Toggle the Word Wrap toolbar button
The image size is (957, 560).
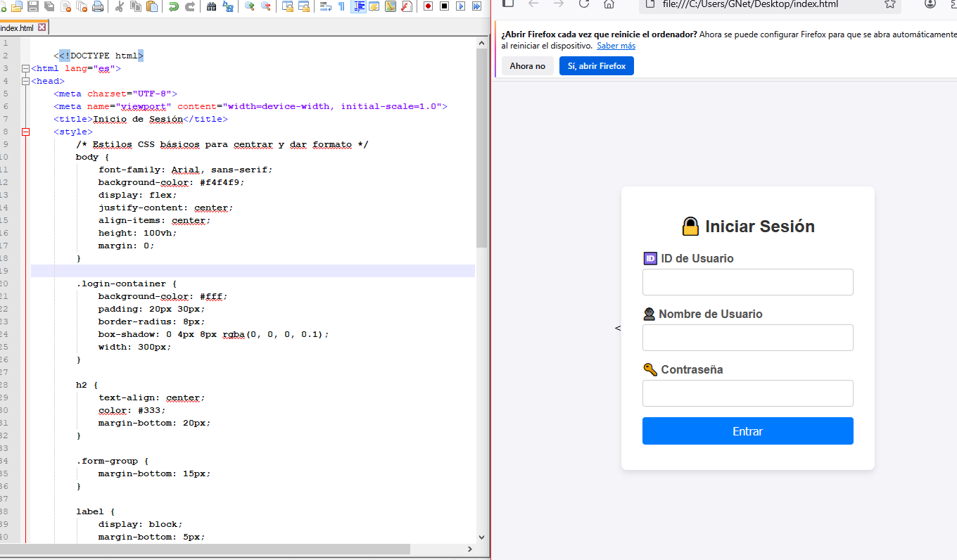325,6
